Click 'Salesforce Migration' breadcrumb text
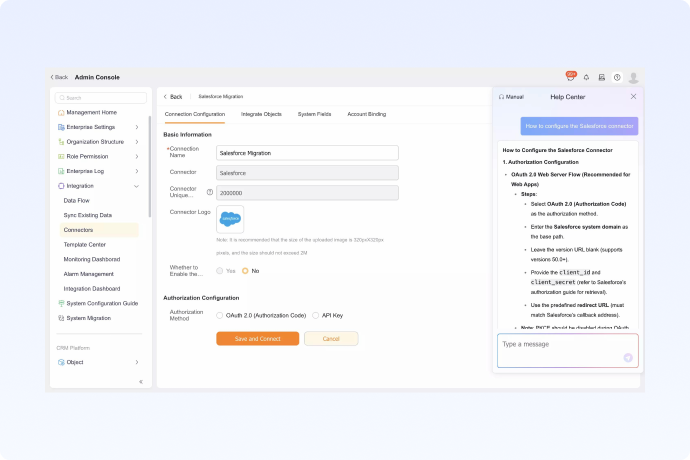The width and height of the screenshot is (690, 460). pyautogui.click(x=220, y=96)
